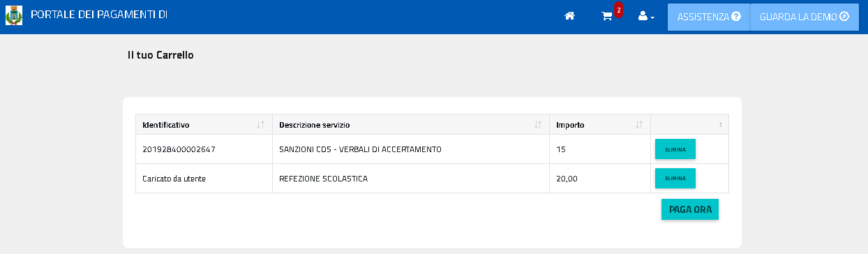Open the user account dropdown
The height and width of the screenshot is (254, 868).
click(x=646, y=16)
